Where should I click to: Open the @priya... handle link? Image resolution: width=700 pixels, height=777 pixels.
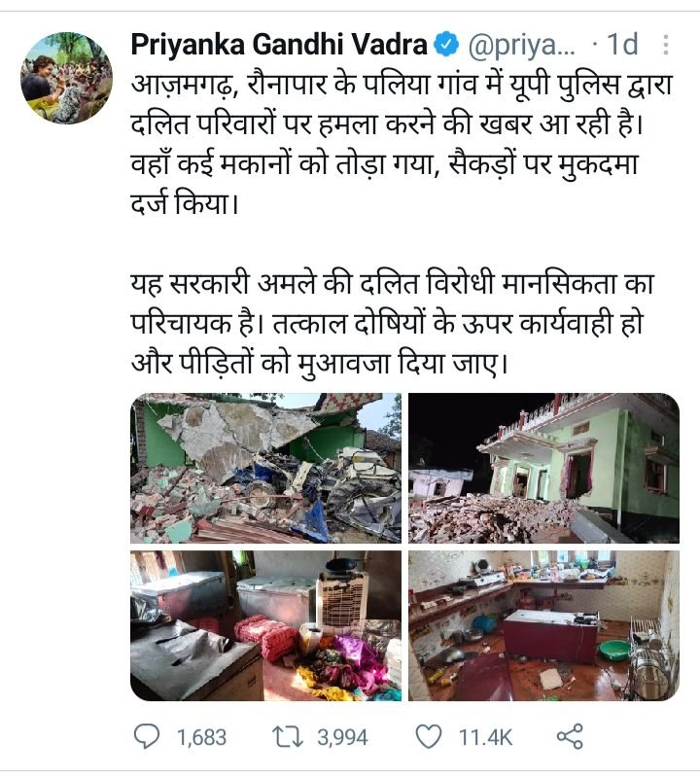pos(522,45)
